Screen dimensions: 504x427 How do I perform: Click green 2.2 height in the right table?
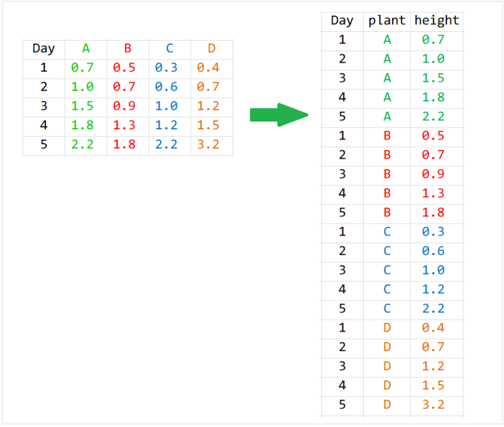pos(433,116)
